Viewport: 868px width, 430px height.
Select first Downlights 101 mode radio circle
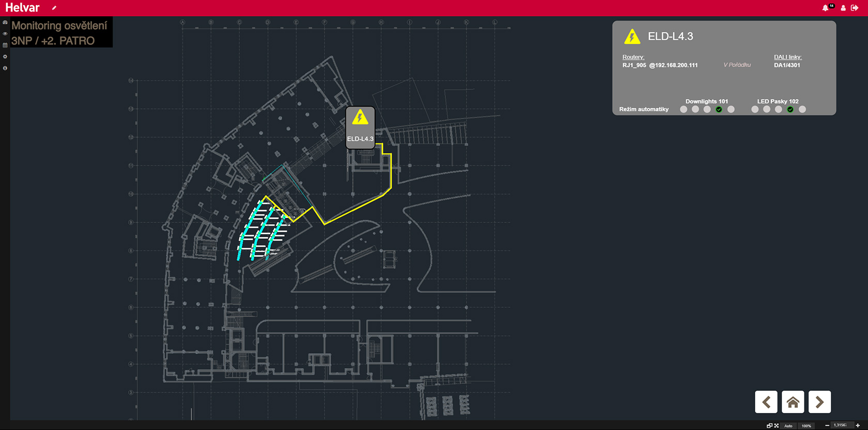tap(684, 109)
